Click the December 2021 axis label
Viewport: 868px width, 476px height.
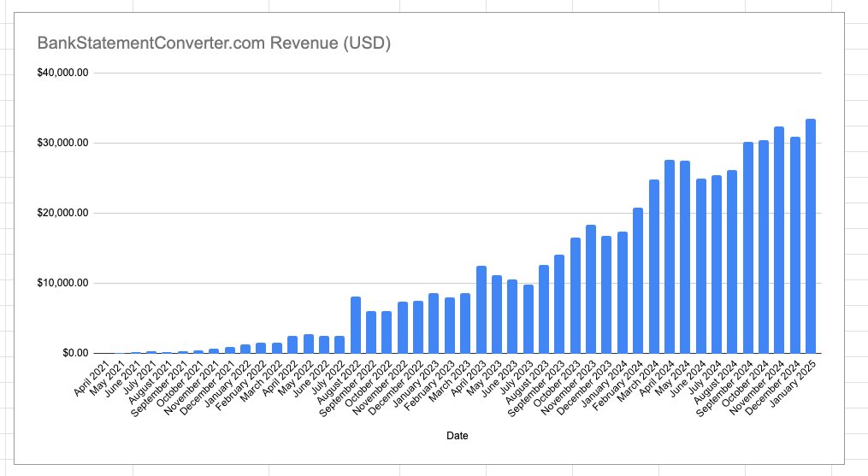208,387
